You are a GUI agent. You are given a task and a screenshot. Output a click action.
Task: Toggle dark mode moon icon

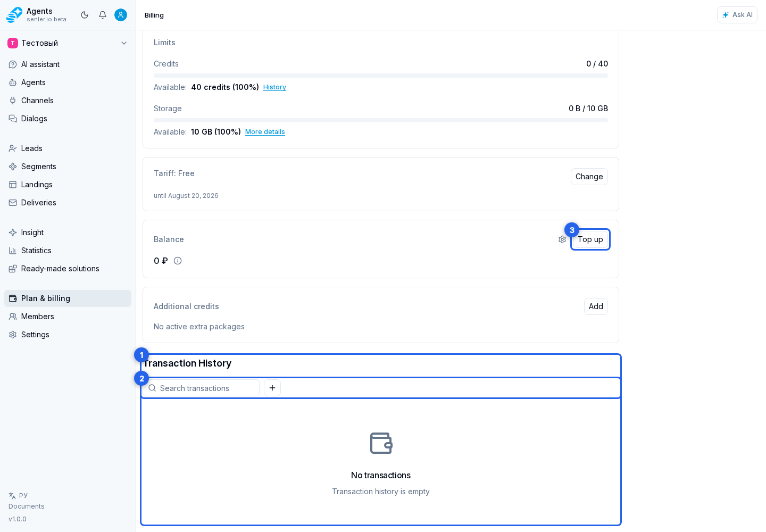(85, 15)
